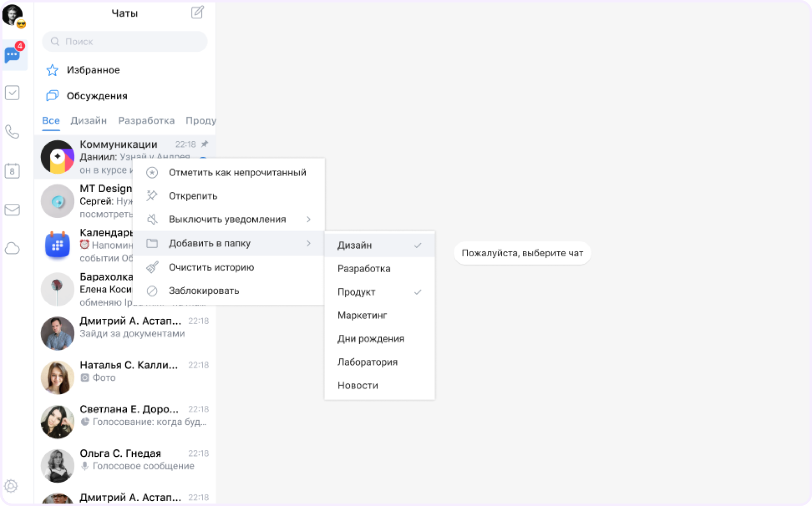Click the Поиск search field
This screenshot has width=812, height=506.
click(x=125, y=41)
